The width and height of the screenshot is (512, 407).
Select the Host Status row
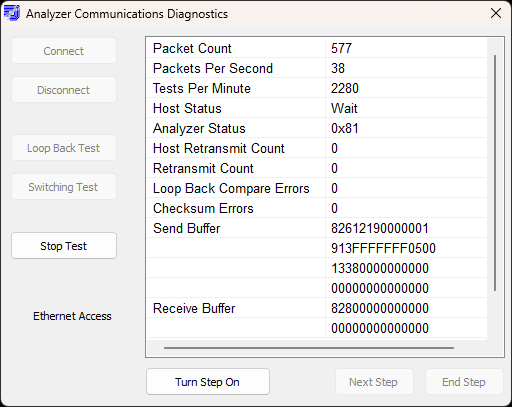point(317,108)
